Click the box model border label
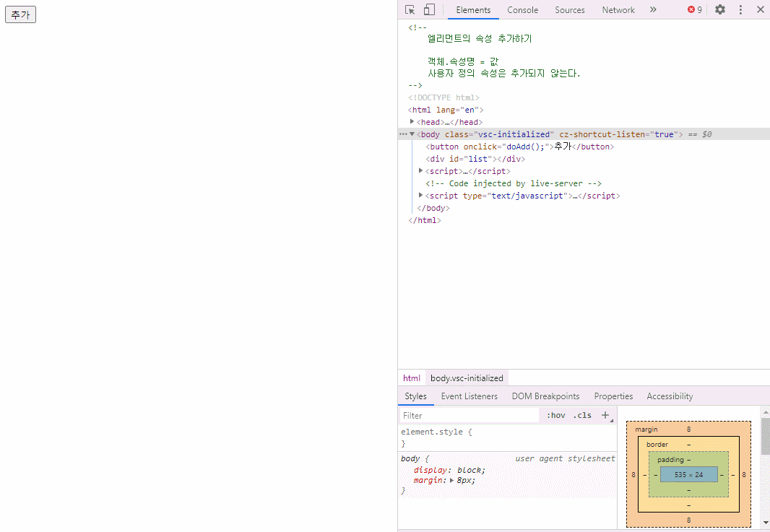 tap(657, 445)
